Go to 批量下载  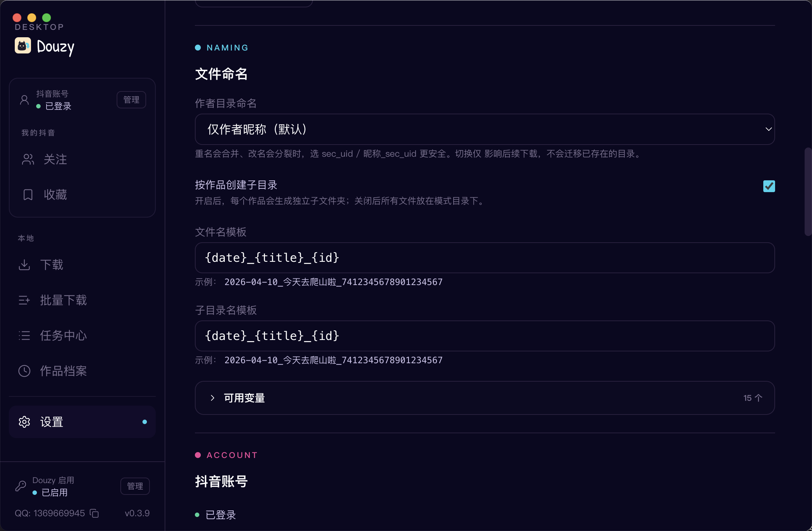[82, 300]
